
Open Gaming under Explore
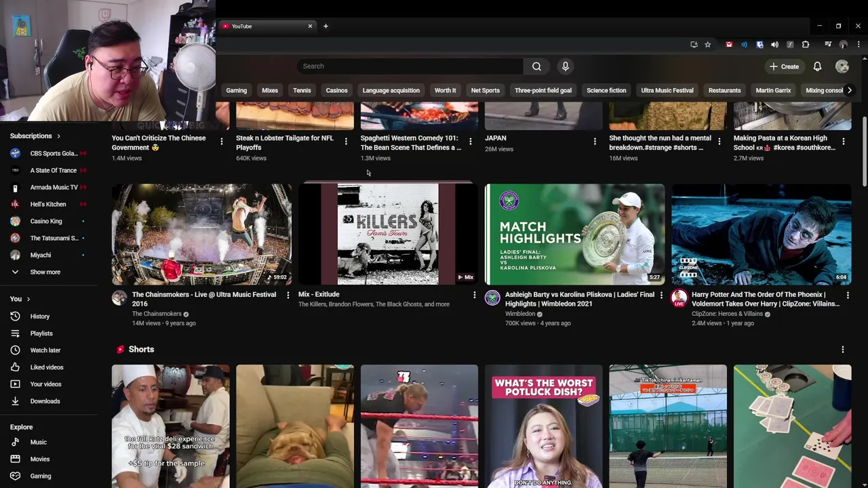[39, 476]
